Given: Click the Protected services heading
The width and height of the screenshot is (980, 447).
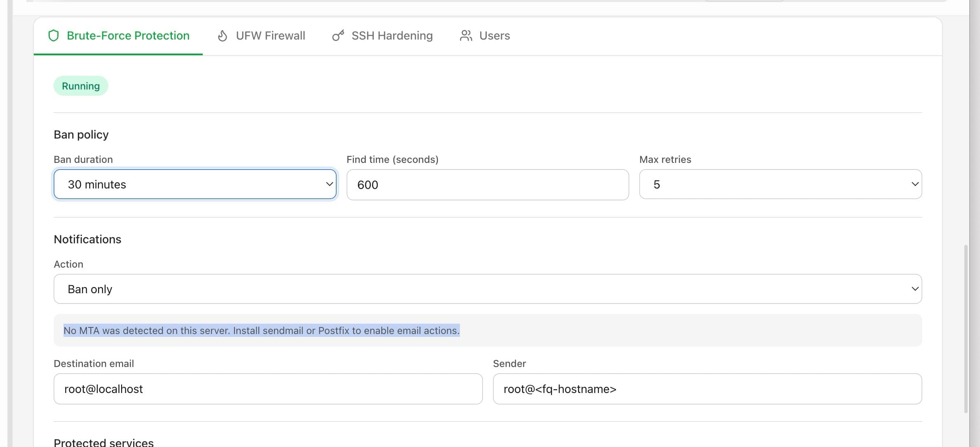Looking at the screenshot, I should coord(103,442).
